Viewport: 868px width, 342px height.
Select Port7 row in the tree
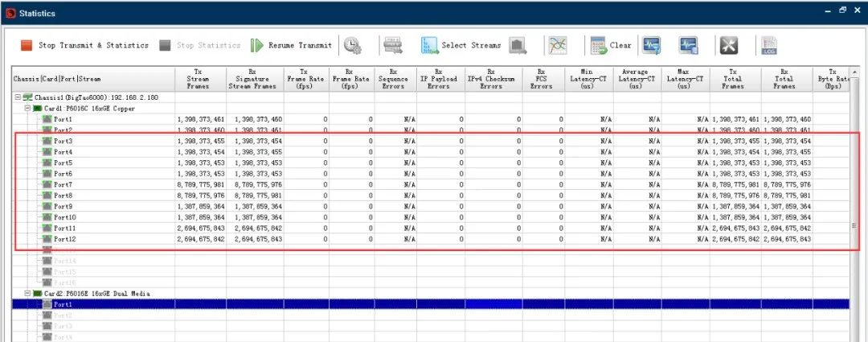63,184
